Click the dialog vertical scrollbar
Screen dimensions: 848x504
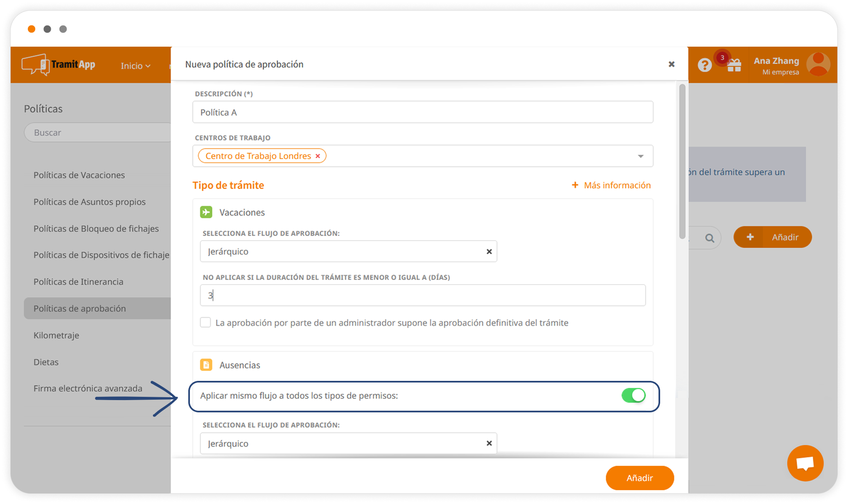click(x=682, y=161)
